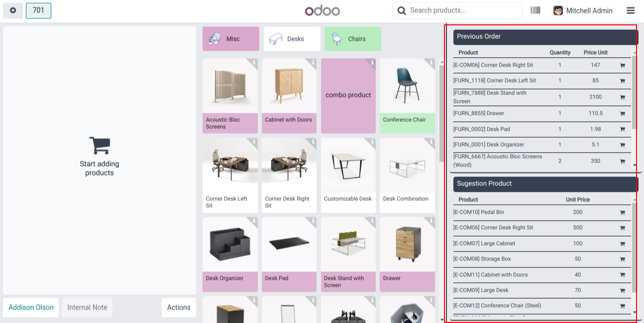The height and width of the screenshot is (323, 644).
Task: Open info icon on Drawer product card
Action: pyautogui.click(x=431, y=221)
